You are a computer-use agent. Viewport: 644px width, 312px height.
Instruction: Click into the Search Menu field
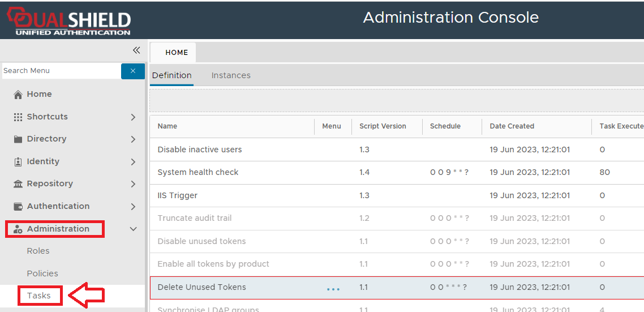[61, 71]
